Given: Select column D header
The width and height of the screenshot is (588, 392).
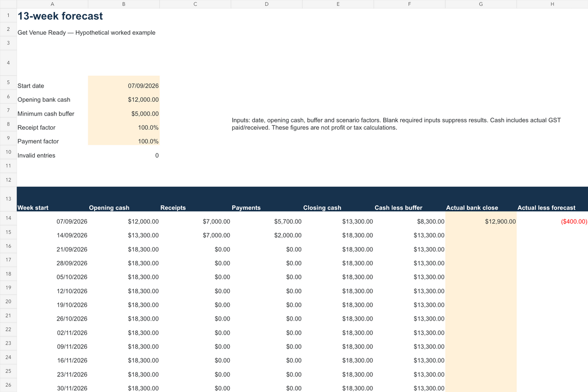Looking at the screenshot, I should click(267, 4).
